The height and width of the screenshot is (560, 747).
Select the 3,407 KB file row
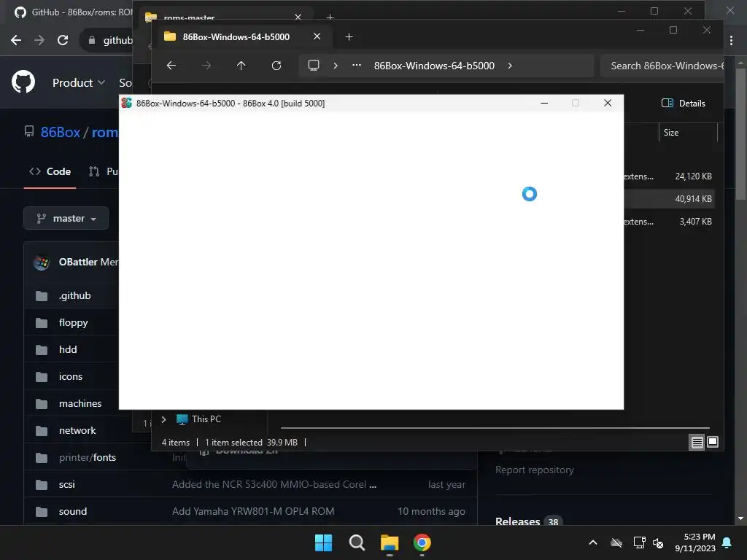tap(669, 222)
